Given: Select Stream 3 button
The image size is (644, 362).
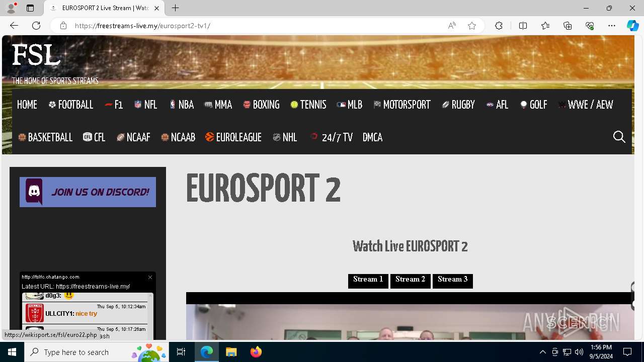Looking at the screenshot, I should coord(453,281).
